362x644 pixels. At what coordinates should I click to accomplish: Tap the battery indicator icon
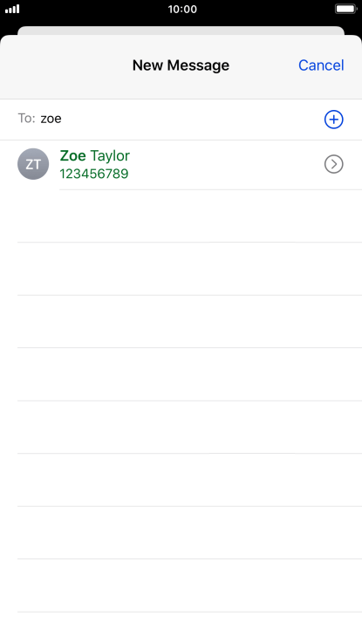click(x=346, y=9)
